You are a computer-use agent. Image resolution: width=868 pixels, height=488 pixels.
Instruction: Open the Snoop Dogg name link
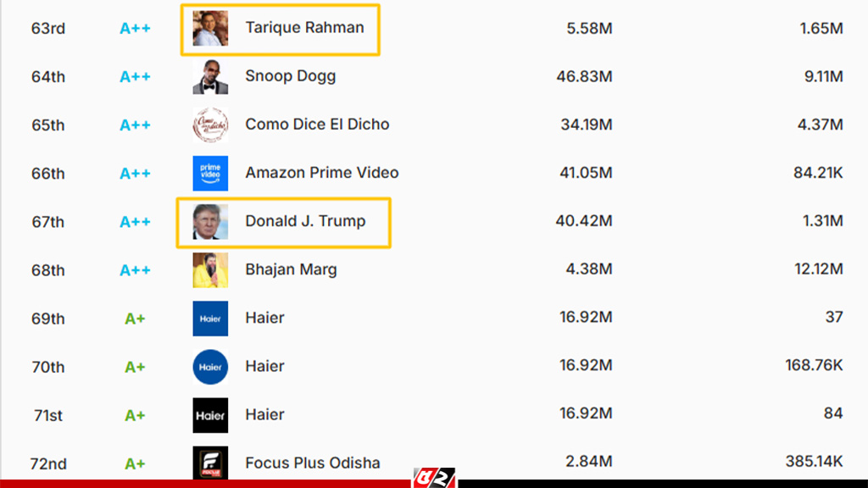(290, 76)
